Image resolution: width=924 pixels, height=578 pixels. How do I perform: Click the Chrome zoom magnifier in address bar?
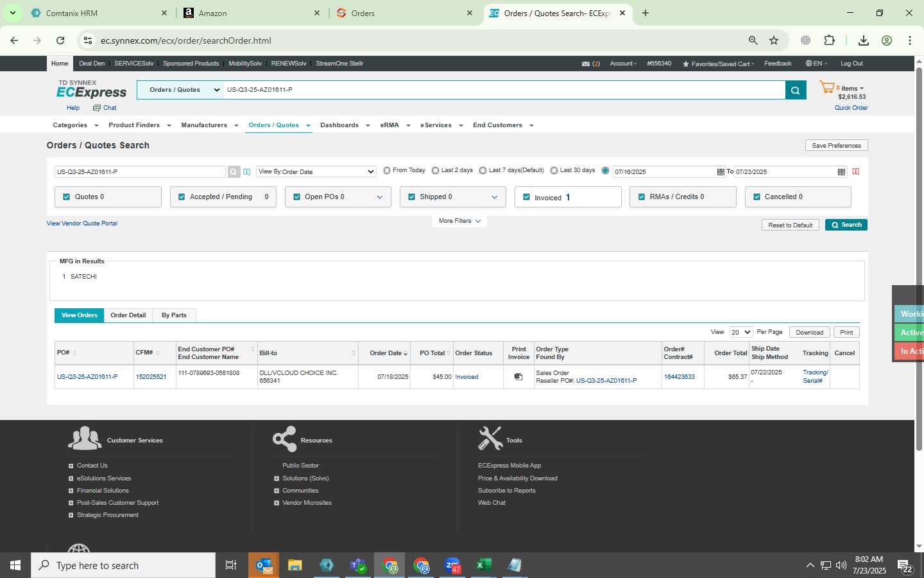coord(753,40)
